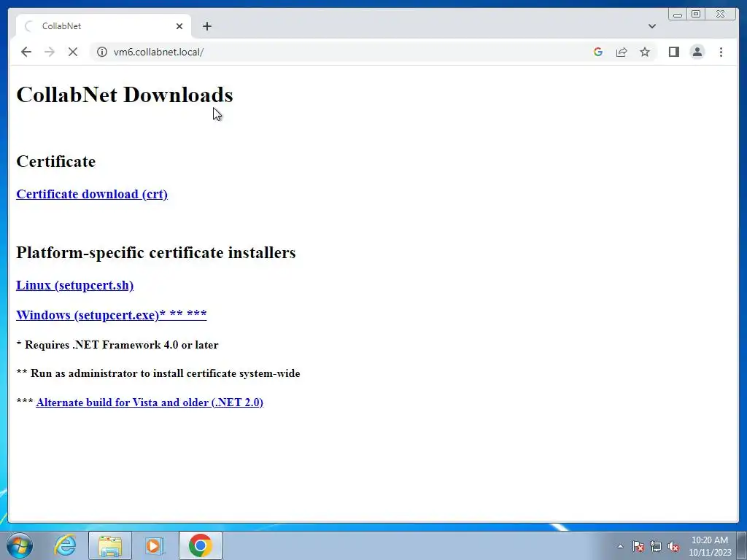
Task: Click the CollabNet Downloads heading
Action: [124, 95]
